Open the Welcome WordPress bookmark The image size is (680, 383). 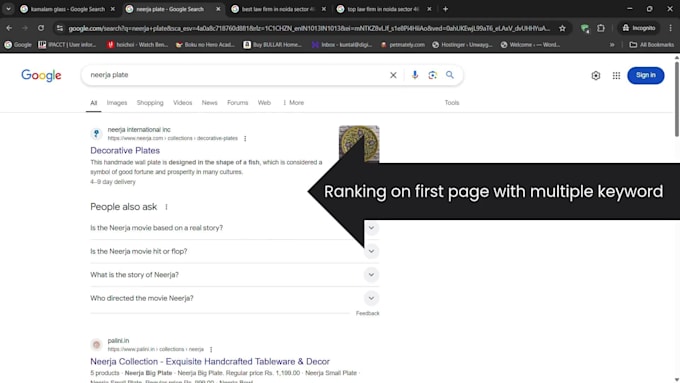click(x=530, y=45)
